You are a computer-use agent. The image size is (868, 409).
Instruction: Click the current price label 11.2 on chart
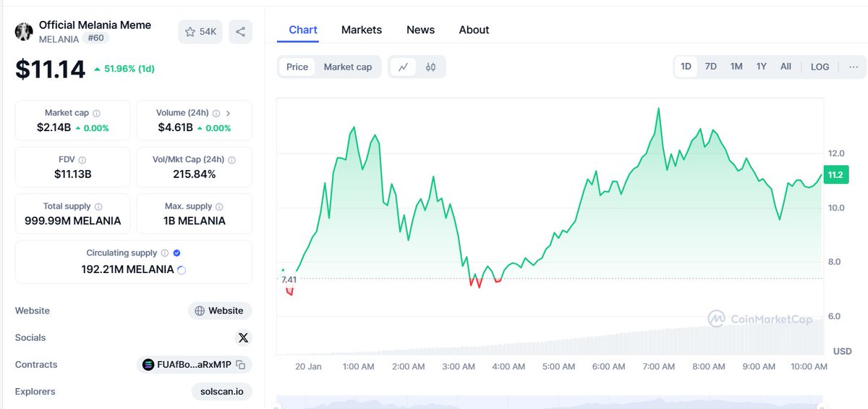click(x=838, y=174)
